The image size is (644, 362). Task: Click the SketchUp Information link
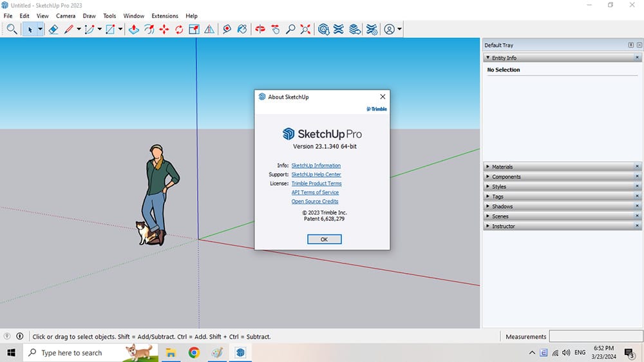coord(316,166)
